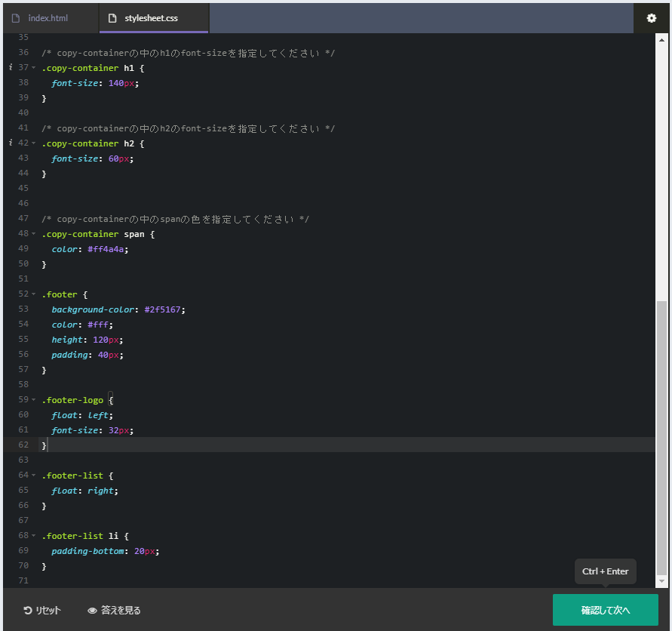Click the .footer-list li selector text
This screenshot has width=672, height=631.
80,536
